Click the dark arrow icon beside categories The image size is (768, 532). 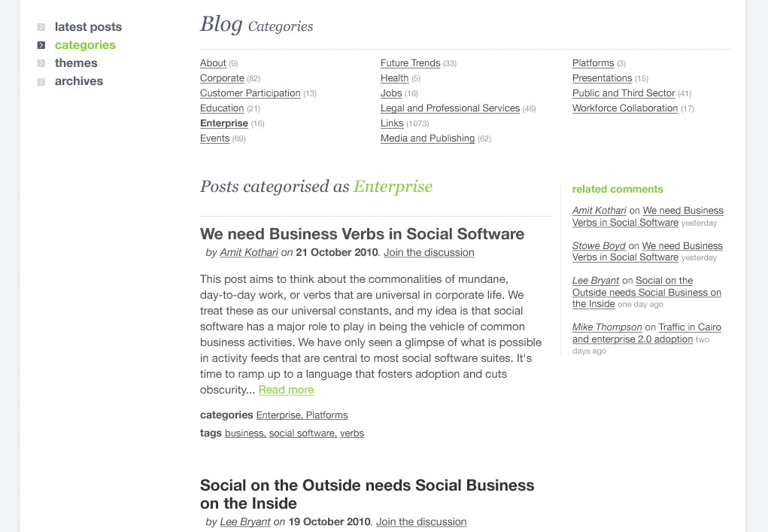(41, 45)
